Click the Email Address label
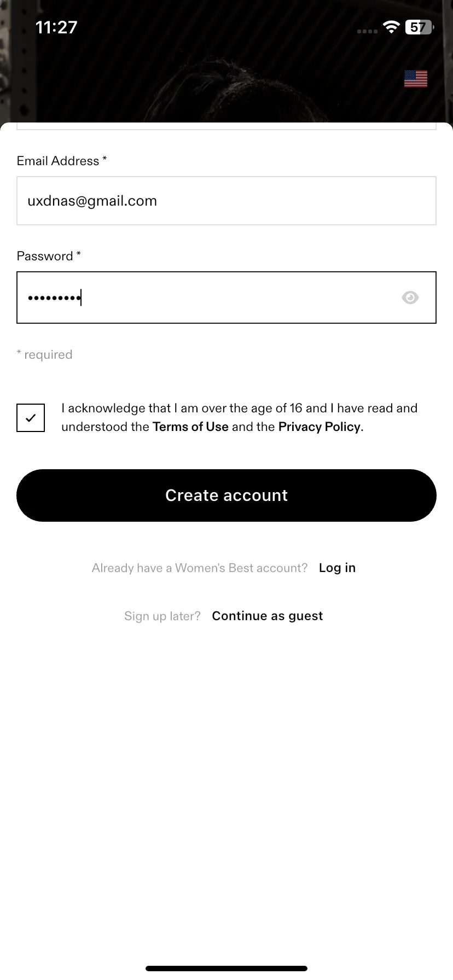453x980 pixels. pyautogui.click(x=62, y=161)
